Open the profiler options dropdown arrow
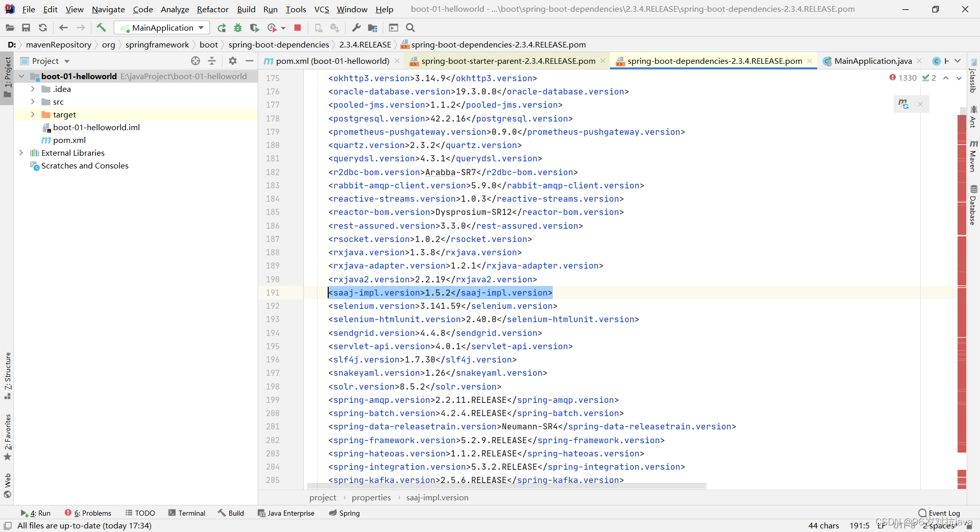The width and height of the screenshot is (980, 532). (283, 28)
